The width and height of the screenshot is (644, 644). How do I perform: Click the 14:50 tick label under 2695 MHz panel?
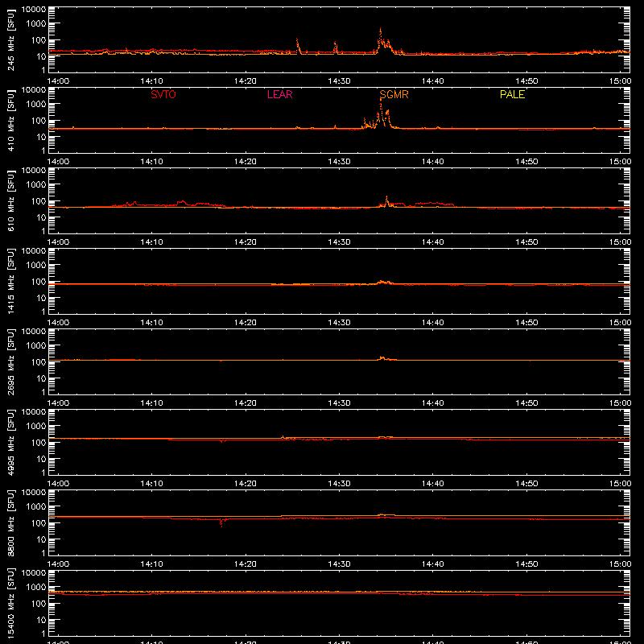526,403
